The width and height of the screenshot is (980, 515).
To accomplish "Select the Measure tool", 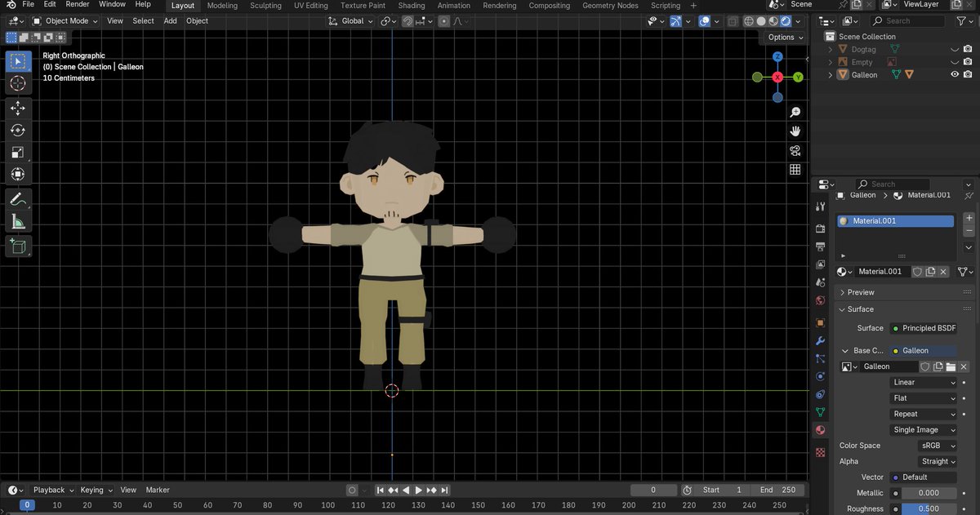I will pyautogui.click(x=18, y=221).
